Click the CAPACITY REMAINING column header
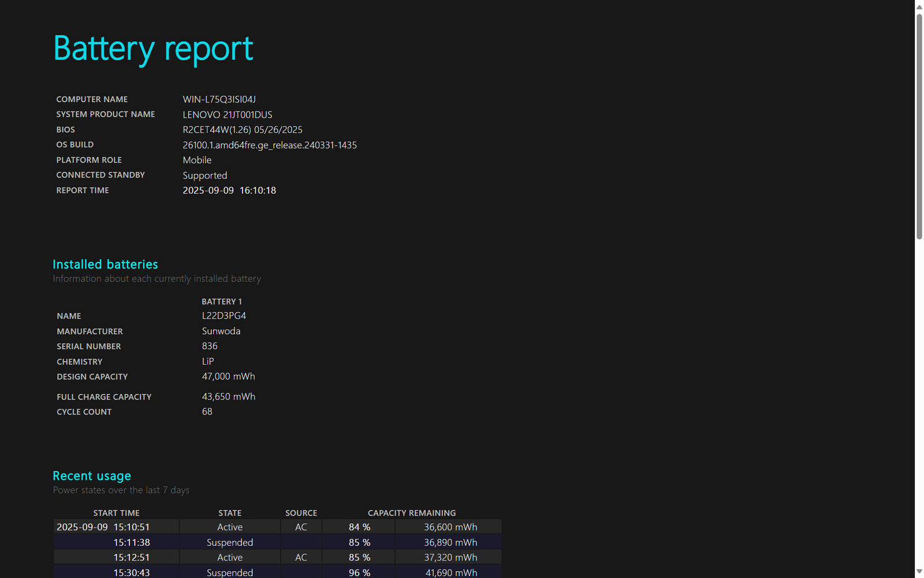924x578 pixels. pos(411,513)
